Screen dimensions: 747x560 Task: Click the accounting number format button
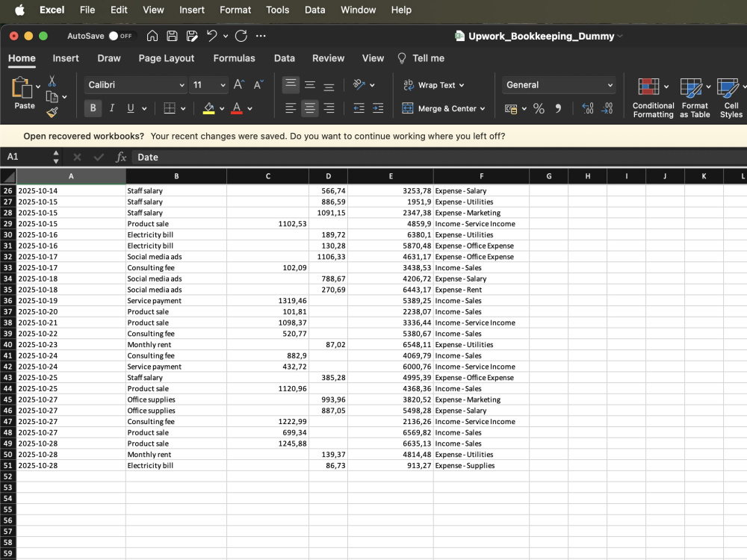tap(511, 108)
